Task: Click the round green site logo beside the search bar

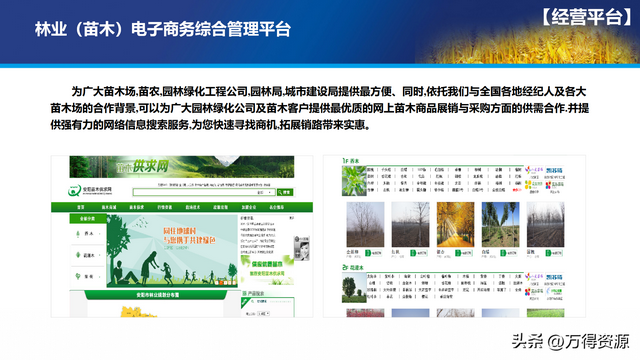Action: 74,190
